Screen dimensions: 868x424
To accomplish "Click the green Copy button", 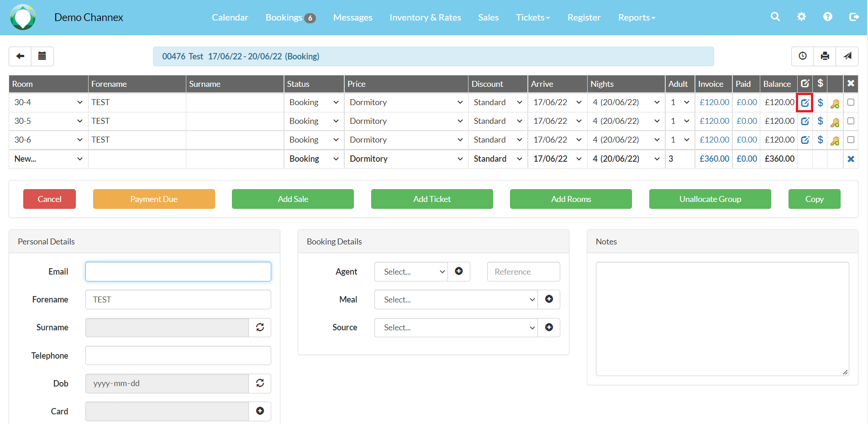I will 814,199.
